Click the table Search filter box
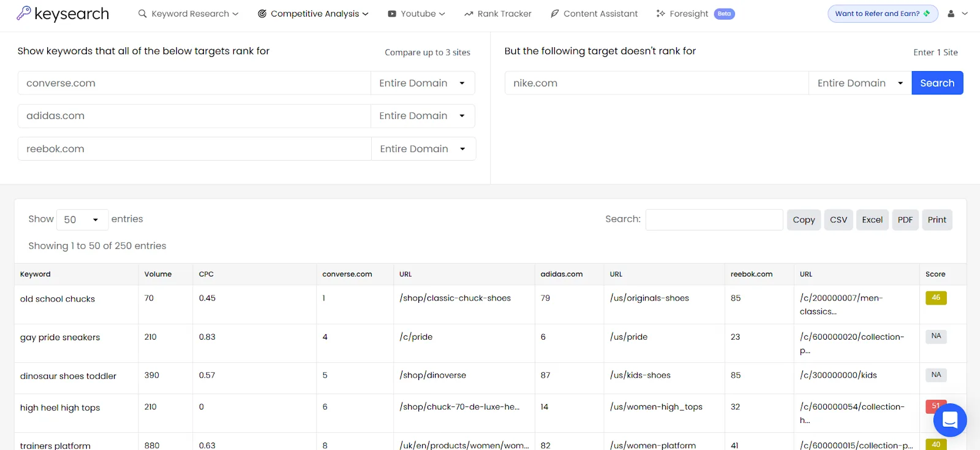The height and width of the screenshot is (450, 980). click(714, 219)
